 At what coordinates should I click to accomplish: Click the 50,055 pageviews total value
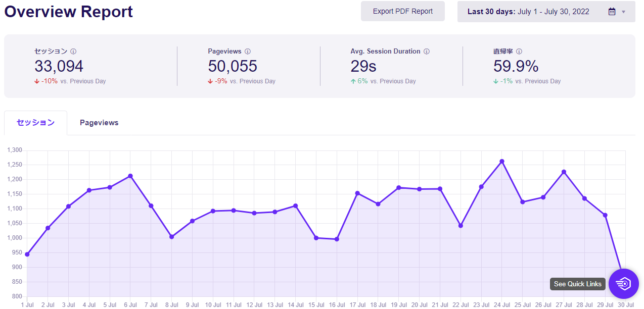(x=233, y=66)
